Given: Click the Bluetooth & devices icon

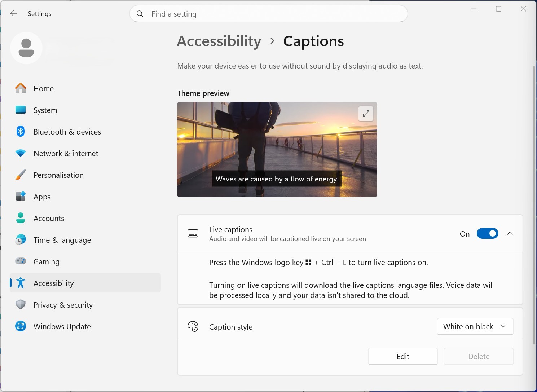Looking at the screenshot, I should (21, 132).
